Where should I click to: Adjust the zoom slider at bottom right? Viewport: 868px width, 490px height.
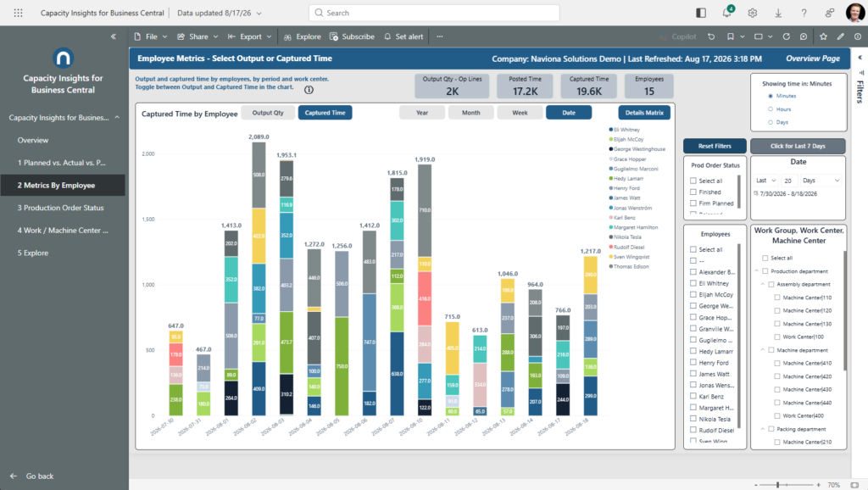(778, 484)
